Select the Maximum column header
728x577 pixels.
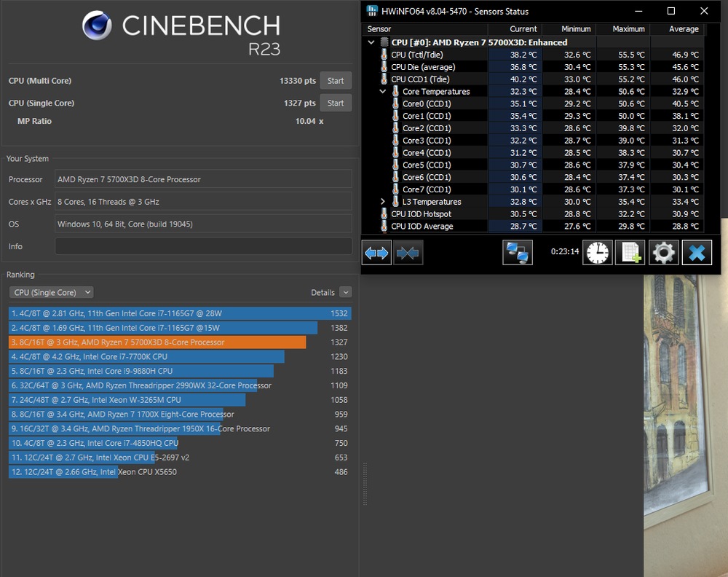pyautogui.click(x=627, y=29)
